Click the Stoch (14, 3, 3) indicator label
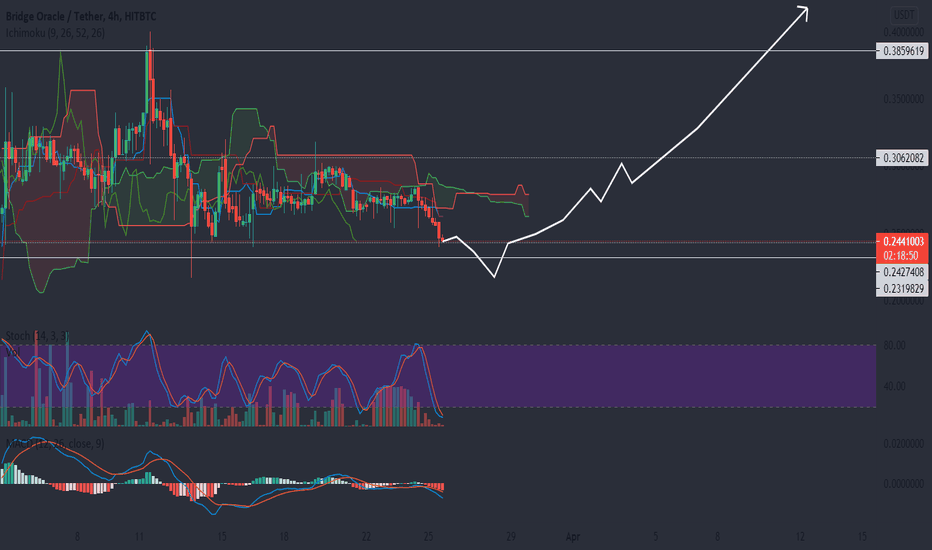This screenshot has width=932, height=550. 37,336
